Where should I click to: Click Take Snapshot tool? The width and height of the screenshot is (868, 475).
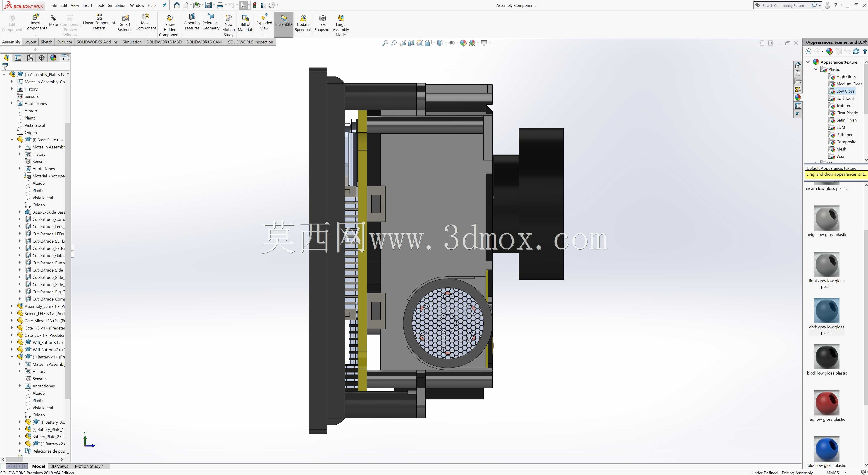322,23
